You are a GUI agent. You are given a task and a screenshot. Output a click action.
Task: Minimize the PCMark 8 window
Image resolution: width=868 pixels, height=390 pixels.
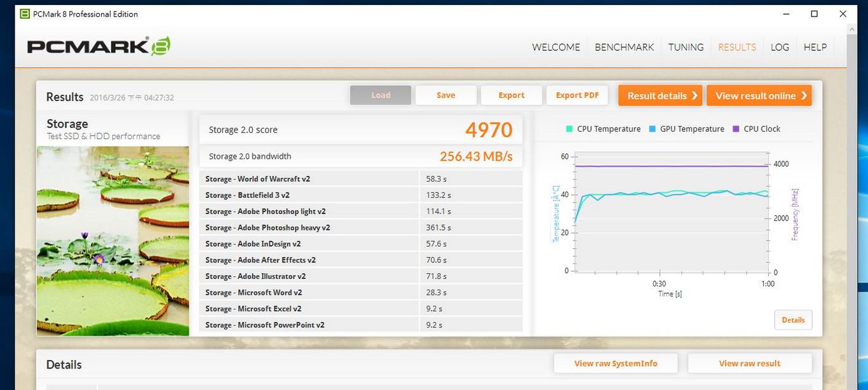click(x=785, y=14)
